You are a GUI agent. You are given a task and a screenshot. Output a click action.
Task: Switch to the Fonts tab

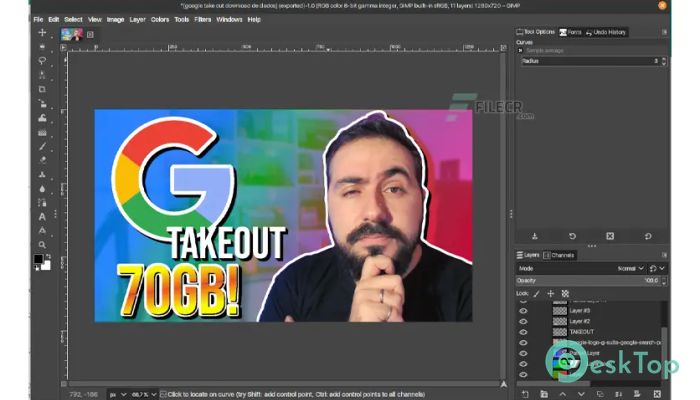click(x=571, y=32)
